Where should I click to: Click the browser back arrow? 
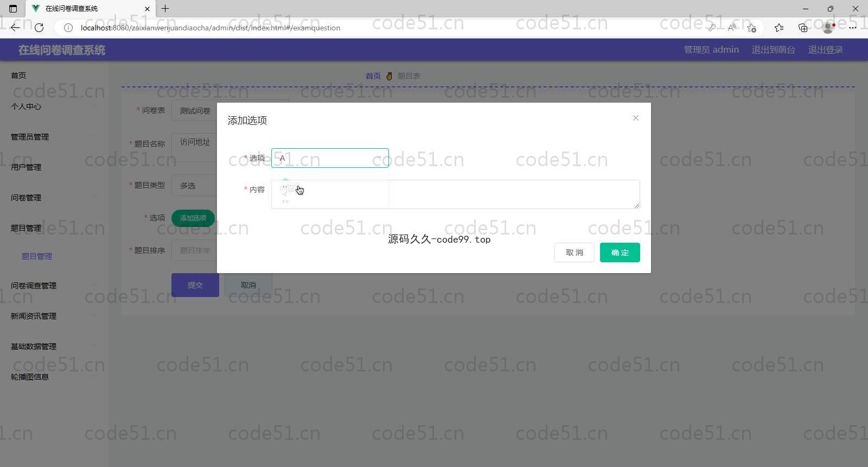[x=15, y=28]
